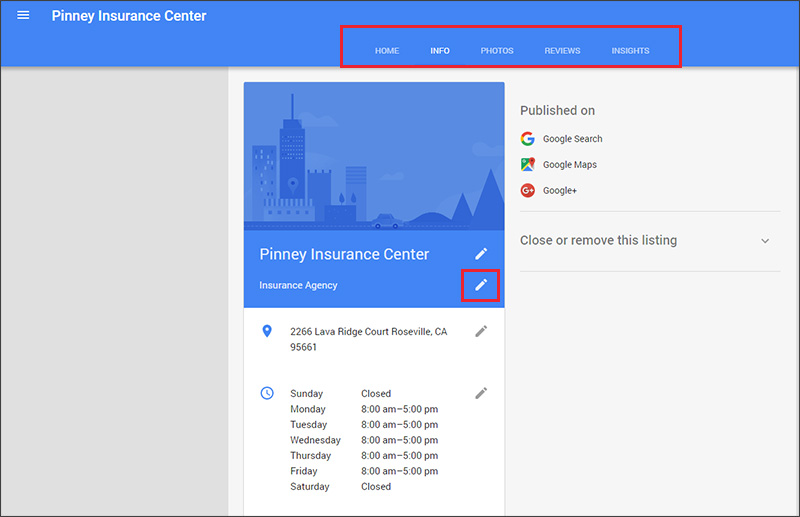Click Friday hours row
The image size is (800, 517).
[x=364, y=471]
